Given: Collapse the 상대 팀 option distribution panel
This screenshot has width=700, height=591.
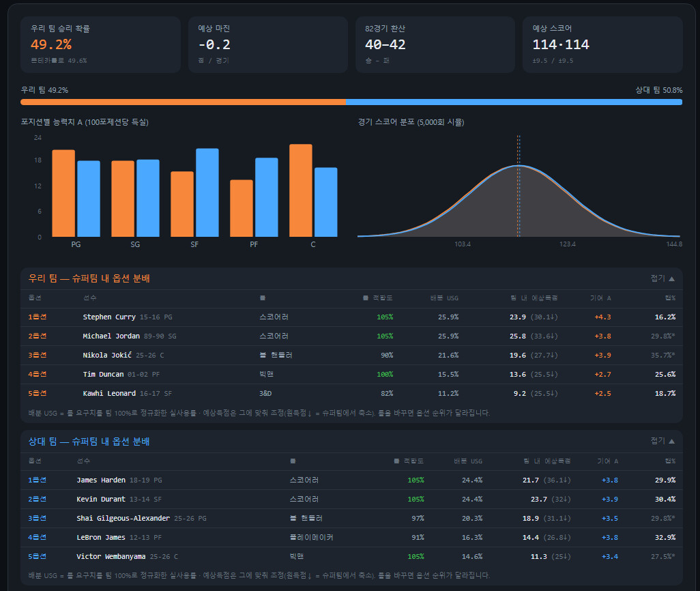Looking at the screenshot, I should [x=662, y=441].
